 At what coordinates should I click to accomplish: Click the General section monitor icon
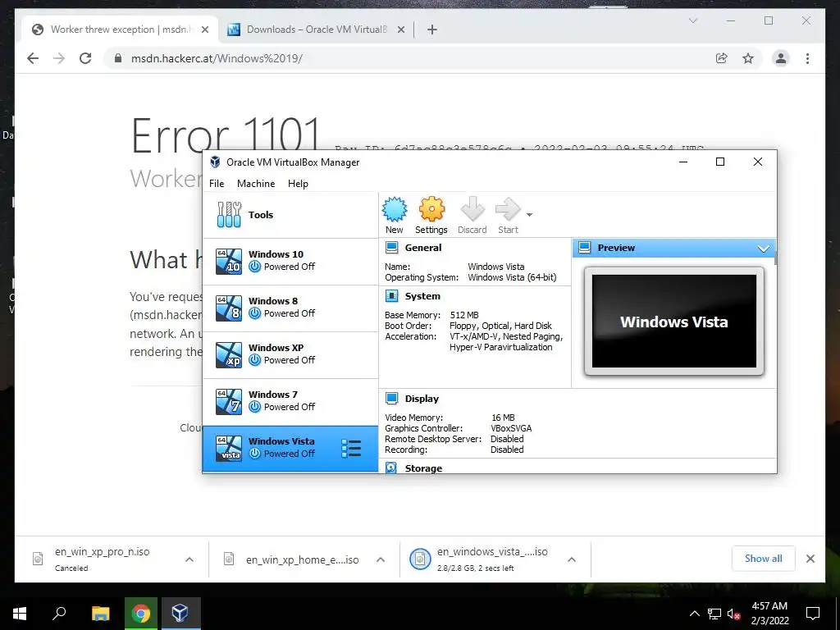point(392,248)
